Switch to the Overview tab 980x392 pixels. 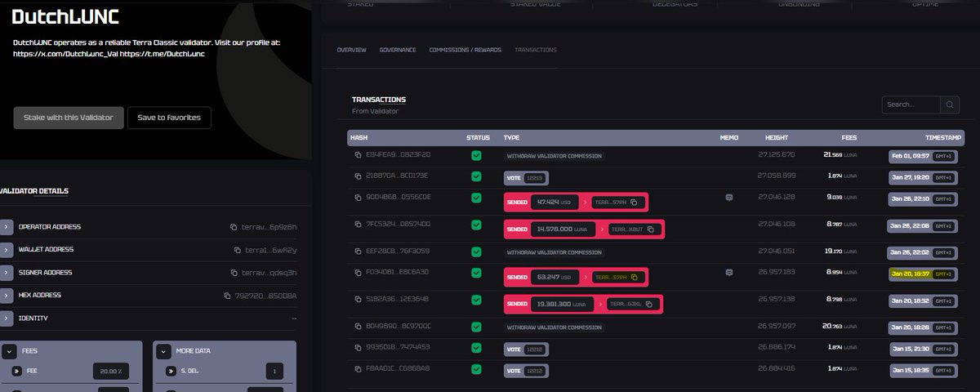click(x=351, y=50)
